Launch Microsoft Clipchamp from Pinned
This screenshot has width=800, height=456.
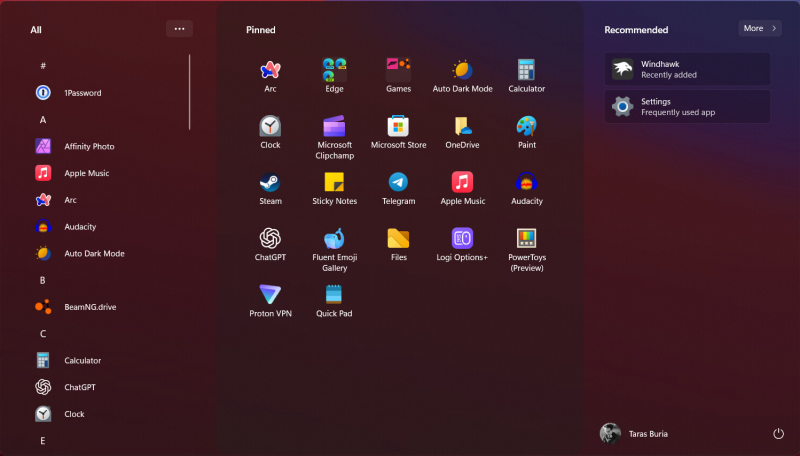[334, 137]
